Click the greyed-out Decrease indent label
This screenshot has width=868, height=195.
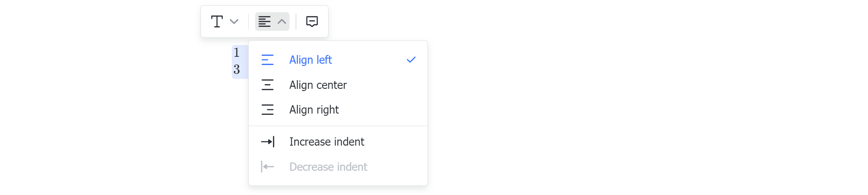pos(328,167)
